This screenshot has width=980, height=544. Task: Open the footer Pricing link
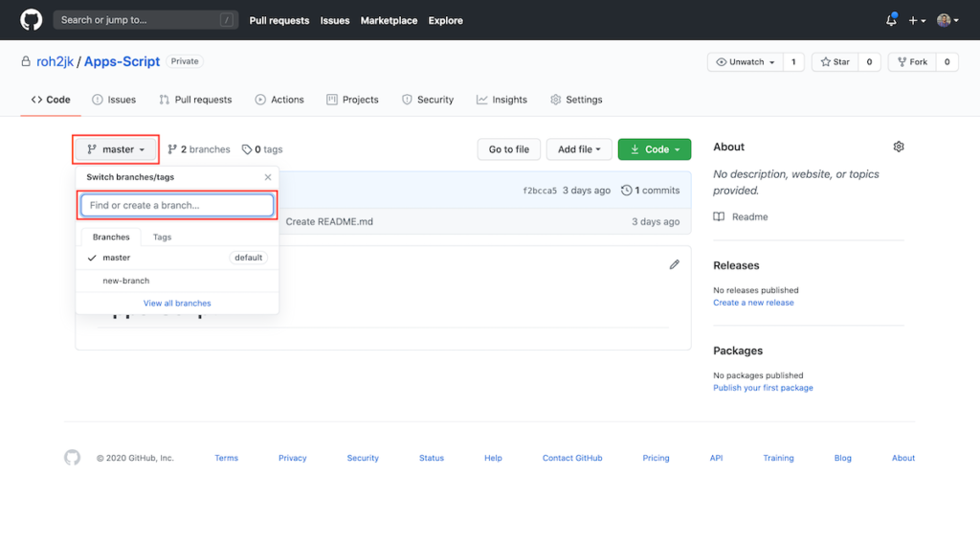click(x=656, y=458)
